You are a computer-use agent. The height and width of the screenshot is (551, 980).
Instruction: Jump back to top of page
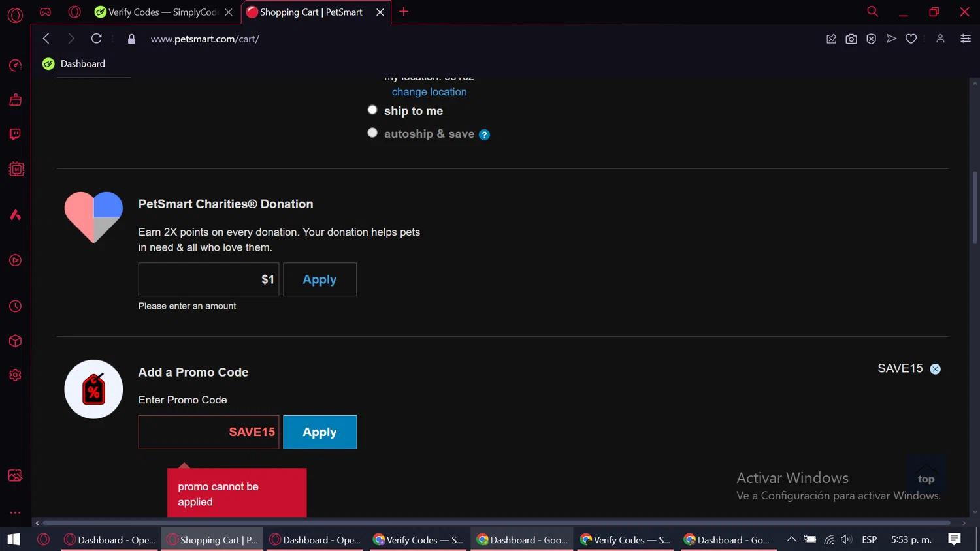926,475
